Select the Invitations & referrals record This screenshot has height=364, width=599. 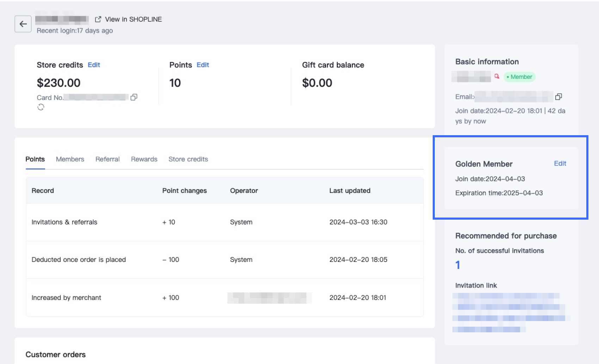click(x=225, y=222)
